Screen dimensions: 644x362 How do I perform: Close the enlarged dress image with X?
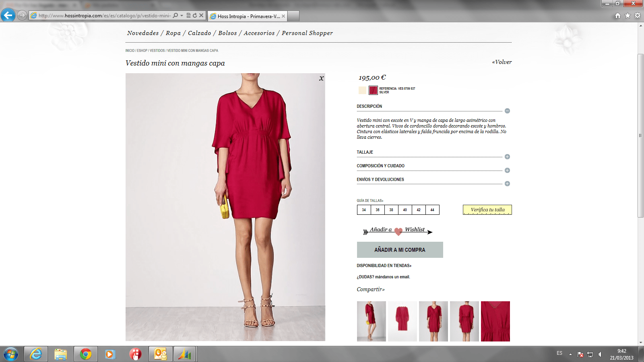pyautogui.click(x=321, y=78)
